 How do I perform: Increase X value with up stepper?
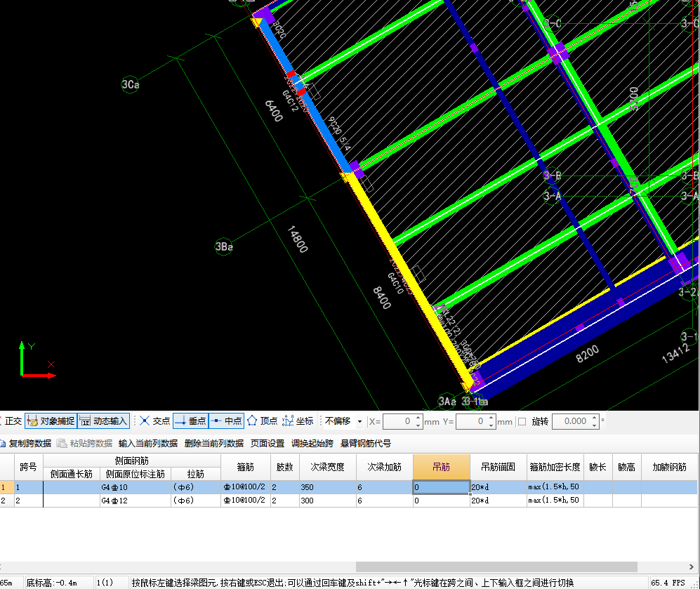click(418, 418)
